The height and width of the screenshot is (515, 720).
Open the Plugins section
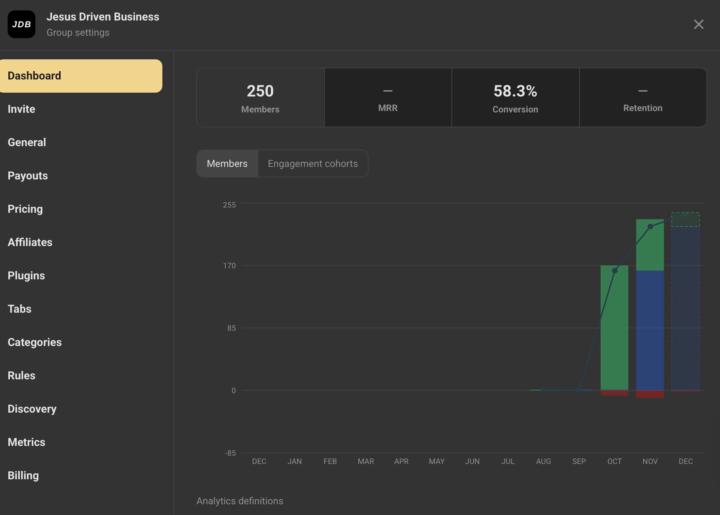pos(26,276)
